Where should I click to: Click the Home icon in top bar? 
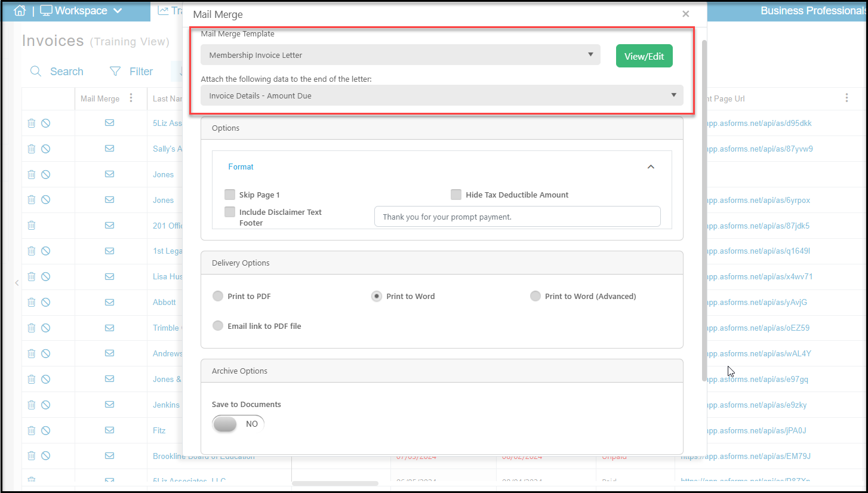coord(20,11)
